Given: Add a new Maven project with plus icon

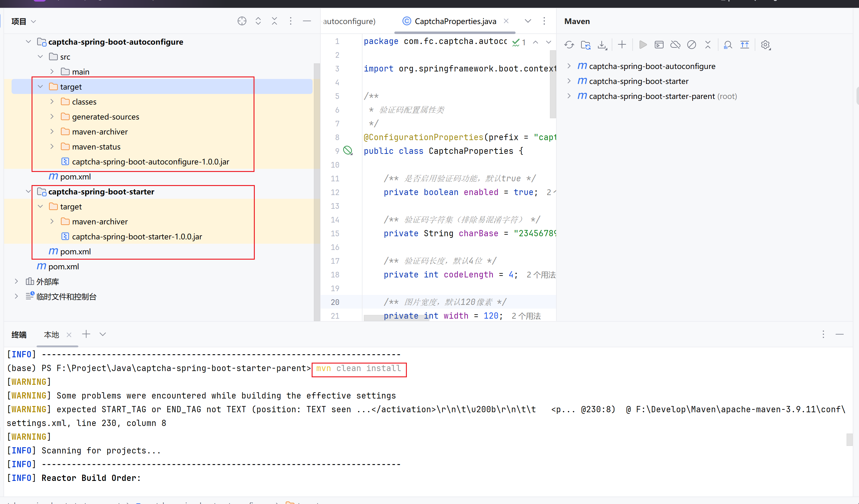Looking at the screenshot, I should [x=622, y=45].
